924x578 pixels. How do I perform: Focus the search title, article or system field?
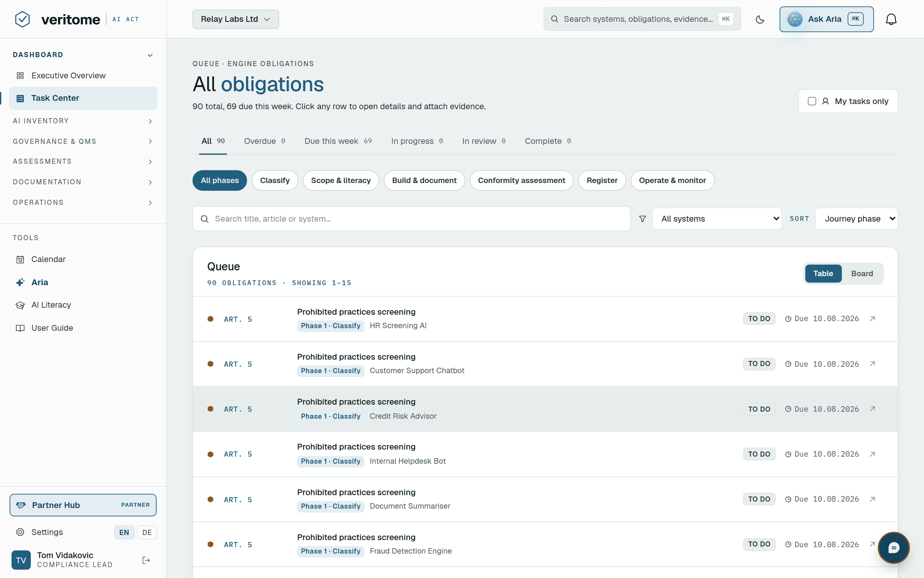coord(411,219)
